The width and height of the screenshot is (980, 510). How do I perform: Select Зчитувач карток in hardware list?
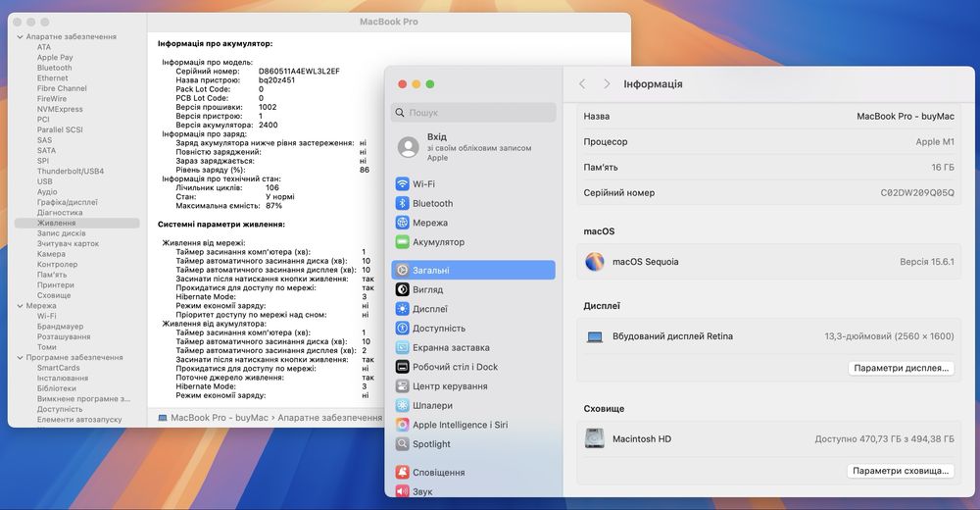click(x=69, y=243)
